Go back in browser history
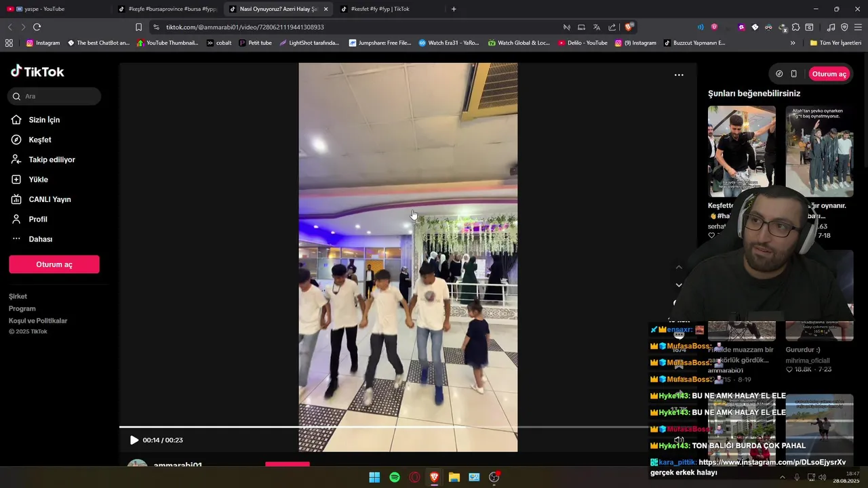This screenshot has width=868, height=488. [x=9, y=27]
